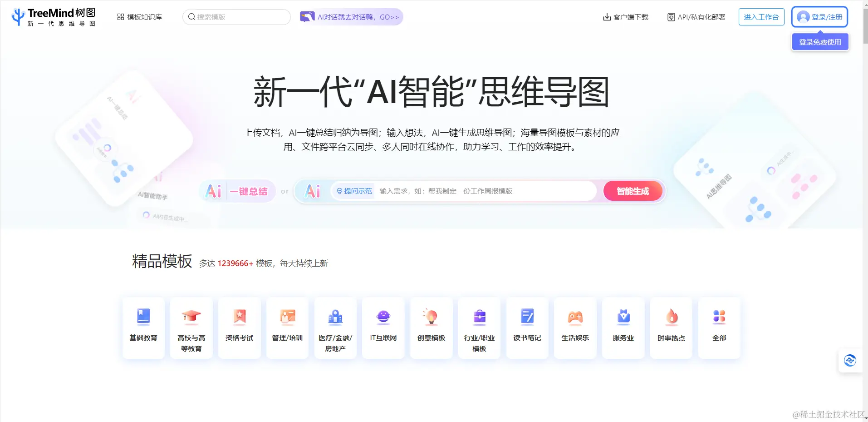Click the user avatar icon
Screen dimensions: 868x422
(x=803, y=17)
